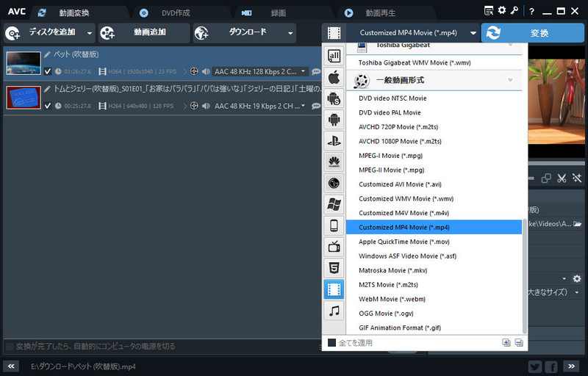Select the video formats film icon
The height and width of the screenshot is (376, 588).
(x=334, y=289)
